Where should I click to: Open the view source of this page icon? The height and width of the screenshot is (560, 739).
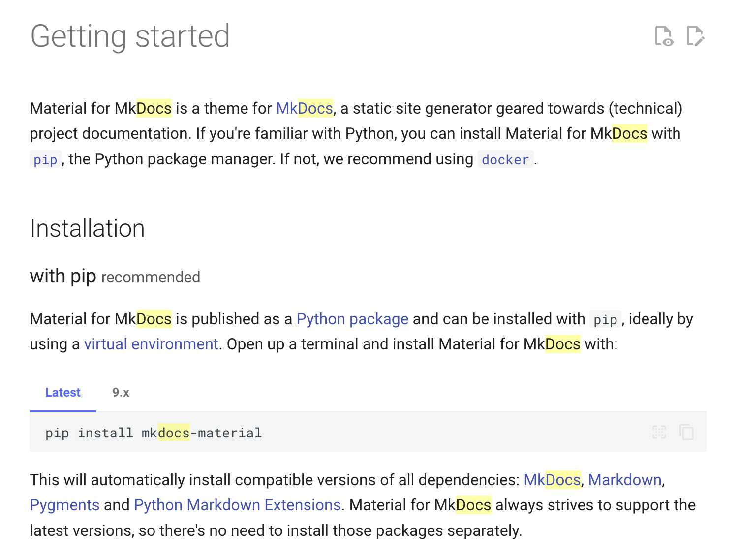664,36
